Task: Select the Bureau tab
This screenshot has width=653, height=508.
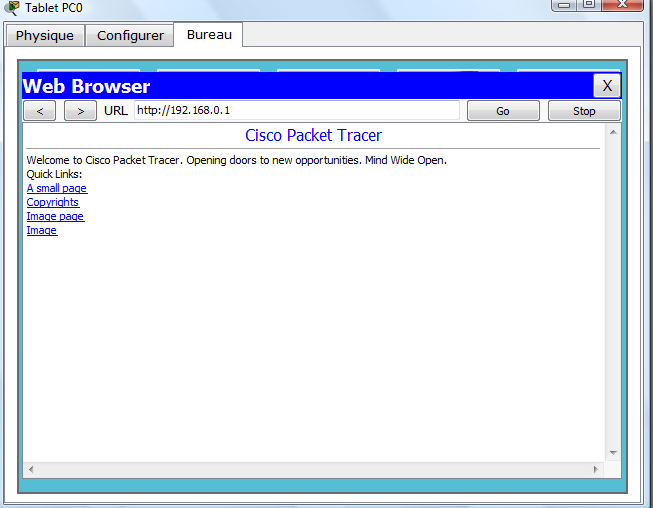Action: tap(209, 34)
